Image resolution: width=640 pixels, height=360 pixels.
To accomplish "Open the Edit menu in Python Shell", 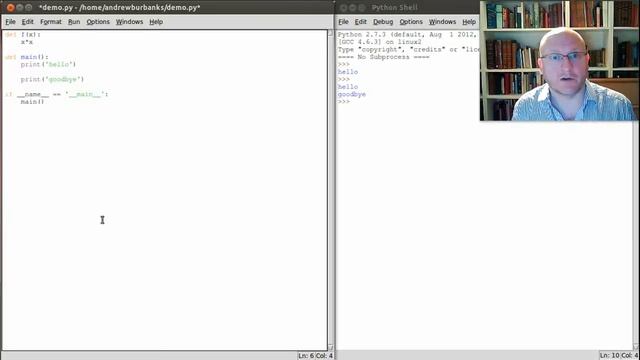I will [x=360, y=22].
